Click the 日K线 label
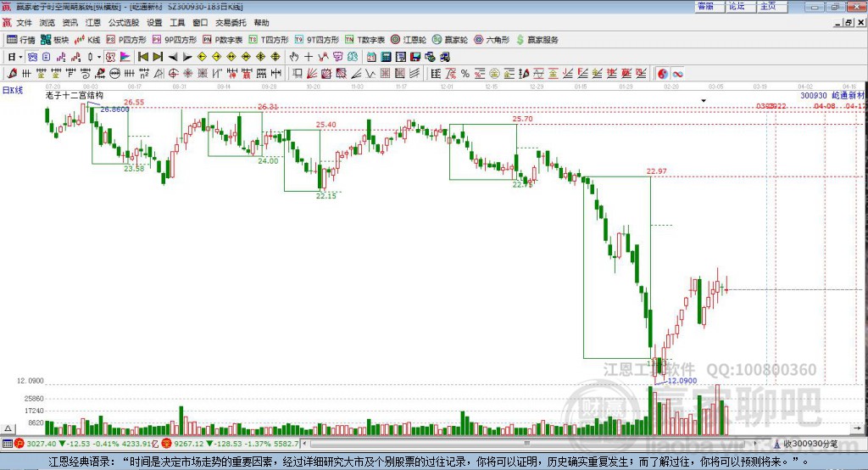The height and width of the screenshot is (470, 868). pyautogui.click(x=14, y=90)
